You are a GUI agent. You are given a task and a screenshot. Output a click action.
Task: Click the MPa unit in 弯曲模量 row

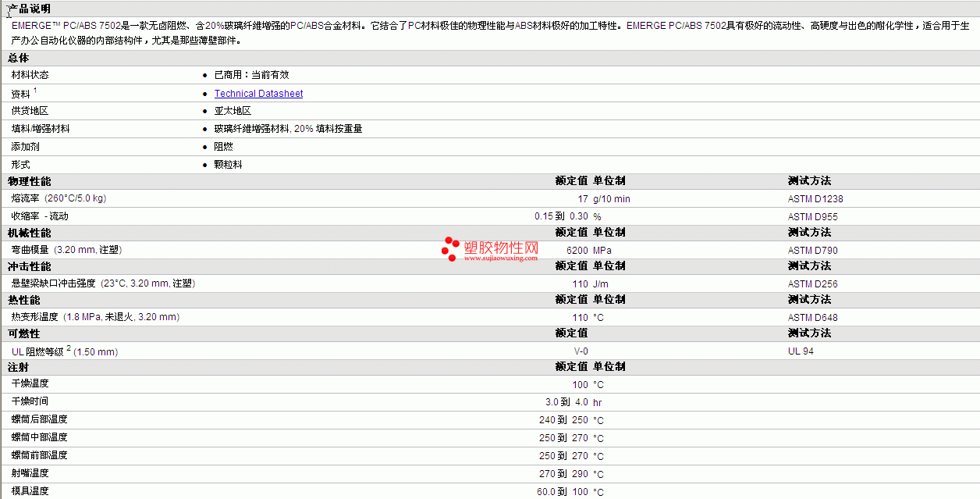602,251
